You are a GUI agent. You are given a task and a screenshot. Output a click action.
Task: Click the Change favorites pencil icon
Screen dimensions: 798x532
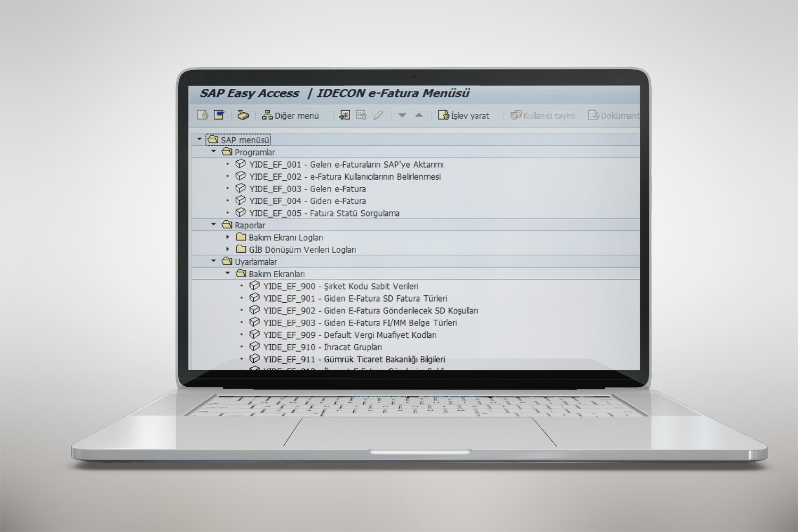pos(378,115)
